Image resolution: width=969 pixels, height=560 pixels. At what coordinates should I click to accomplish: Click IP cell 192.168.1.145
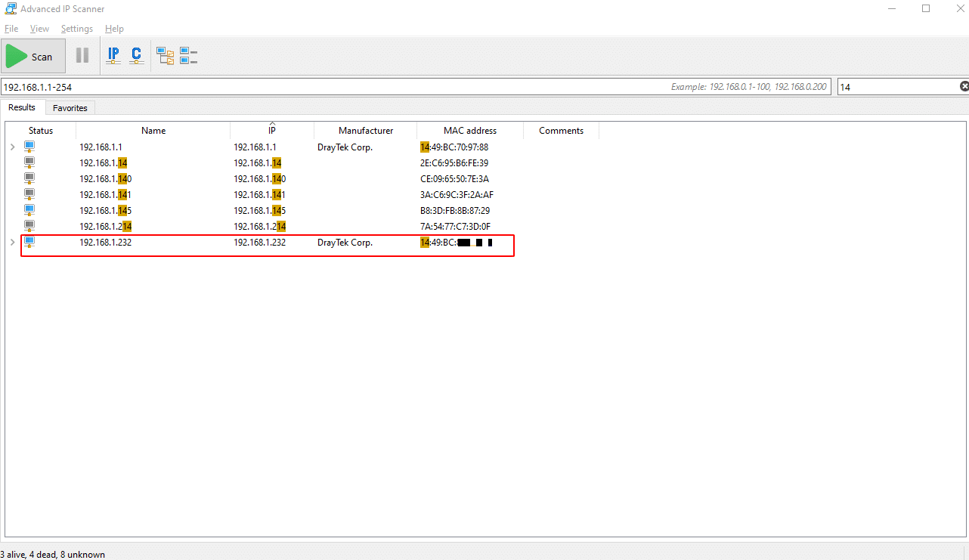click(259, 211)
